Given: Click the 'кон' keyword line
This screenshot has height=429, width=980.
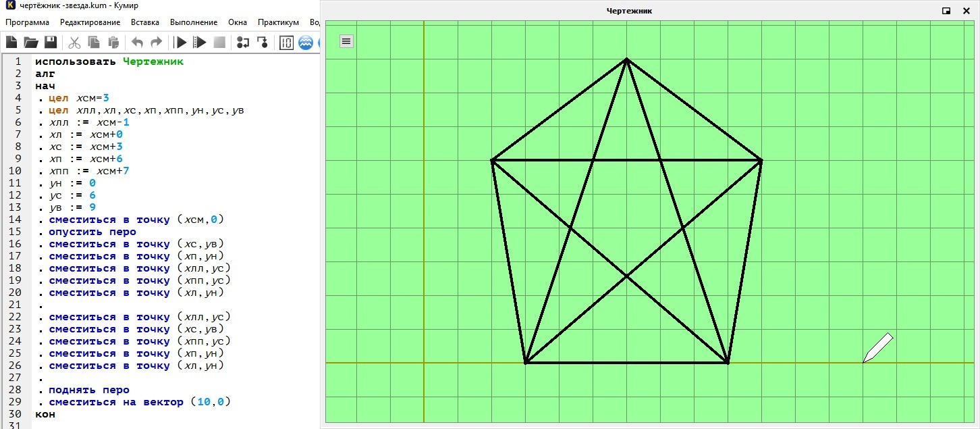Looking at the screenshot, I should [x=45, y=414].
